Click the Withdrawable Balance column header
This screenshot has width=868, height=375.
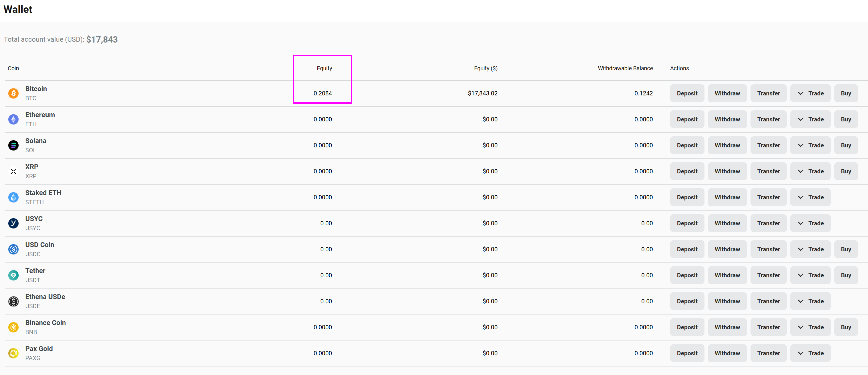click(625, 68)
